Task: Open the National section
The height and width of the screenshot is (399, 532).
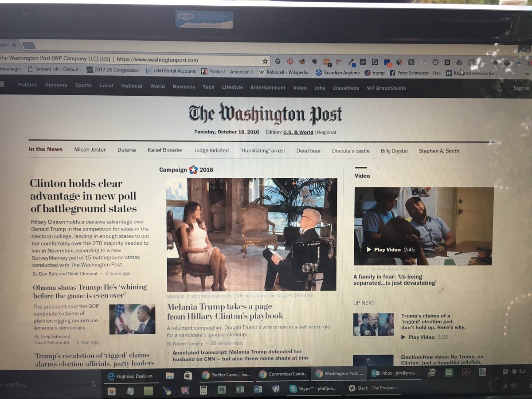Action: 132,86
